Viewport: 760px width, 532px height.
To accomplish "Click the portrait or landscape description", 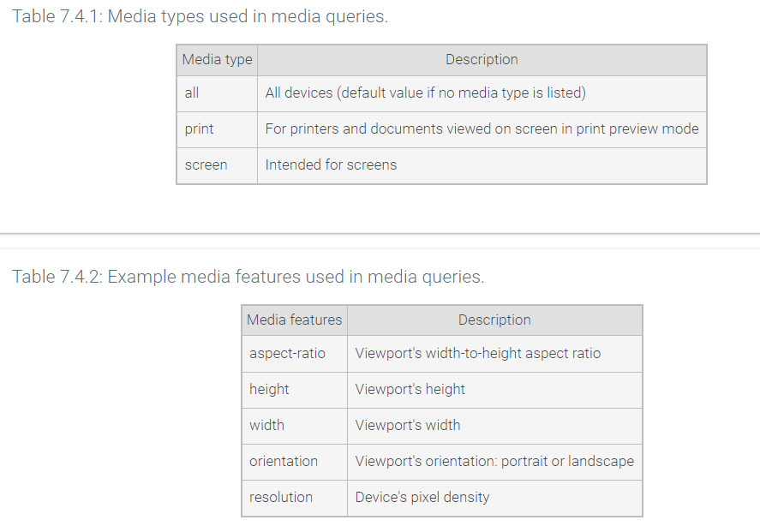I will coord(494,461).
